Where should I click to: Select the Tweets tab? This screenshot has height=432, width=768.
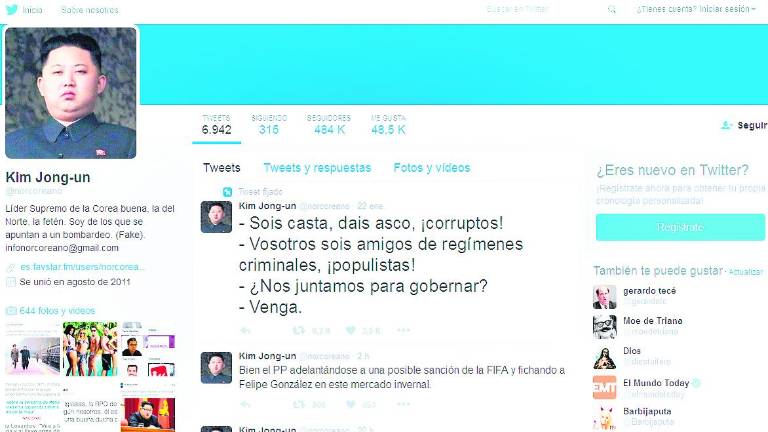[222, 168]
